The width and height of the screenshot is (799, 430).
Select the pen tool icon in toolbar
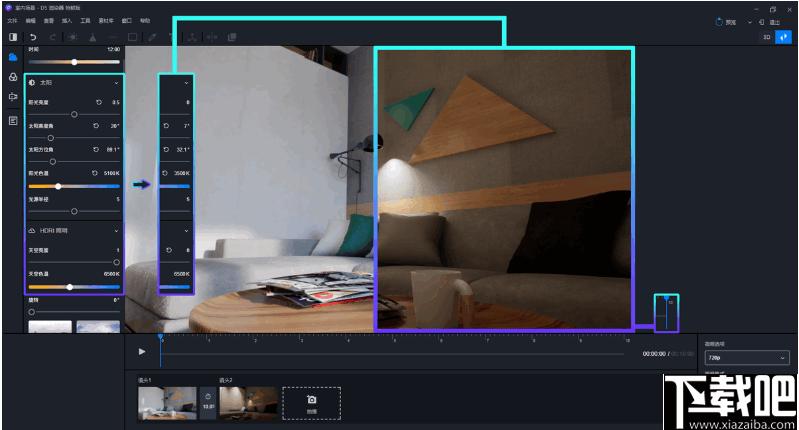pyautogui.click(x=152, y=37)
